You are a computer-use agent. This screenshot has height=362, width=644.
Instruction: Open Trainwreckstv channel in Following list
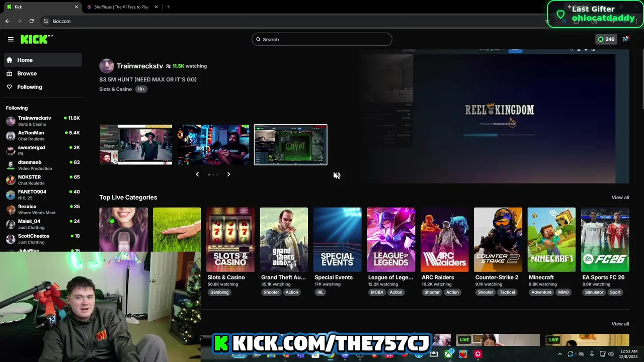click(43, 121)
